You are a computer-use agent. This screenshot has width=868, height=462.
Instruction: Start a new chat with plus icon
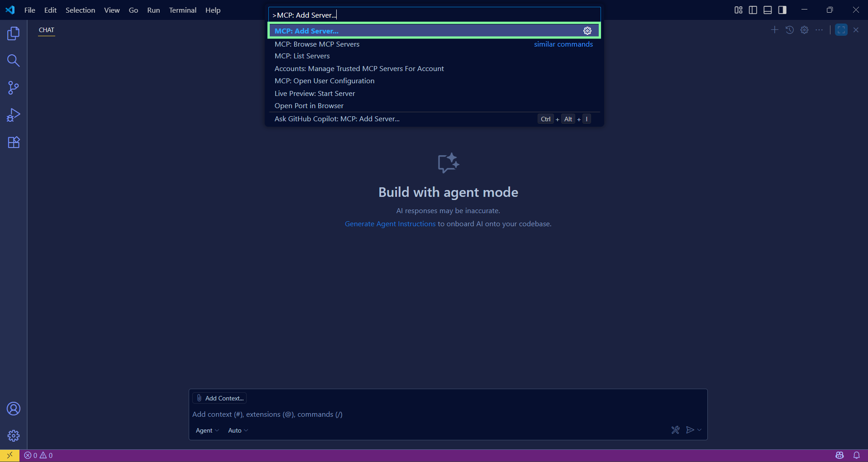pos(775,30)
